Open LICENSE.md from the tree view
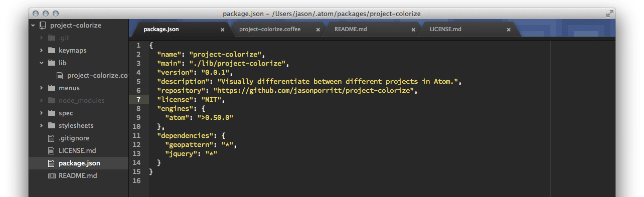The height and width of the screenshot is (197, 644). coord(77,151)
